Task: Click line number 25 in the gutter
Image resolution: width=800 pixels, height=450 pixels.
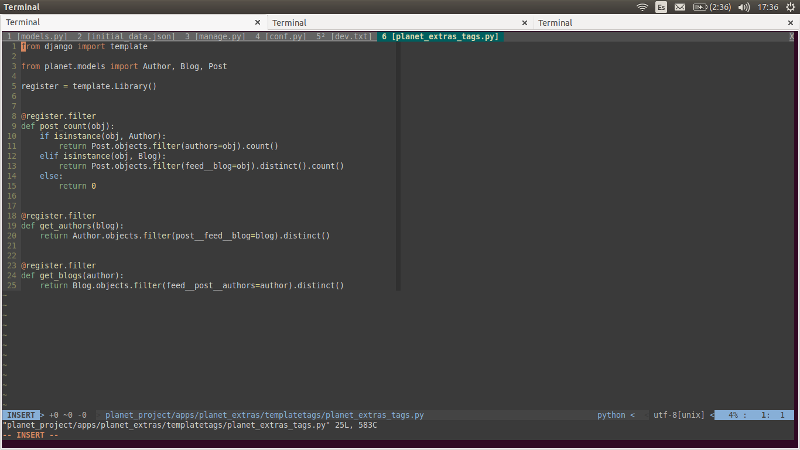Action: [12, 285]
